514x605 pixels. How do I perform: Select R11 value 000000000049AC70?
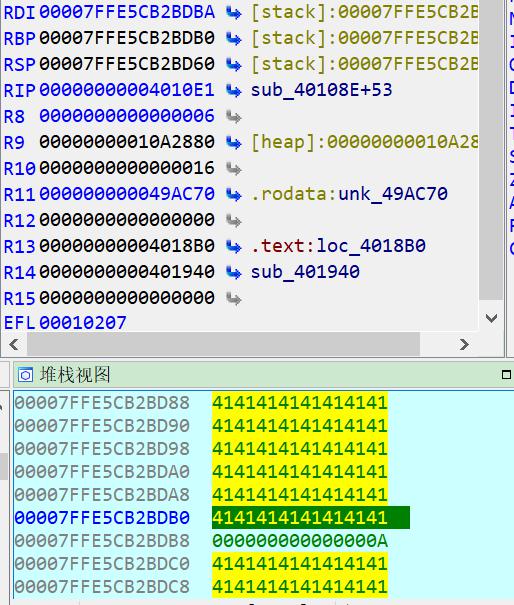point(127,194)
